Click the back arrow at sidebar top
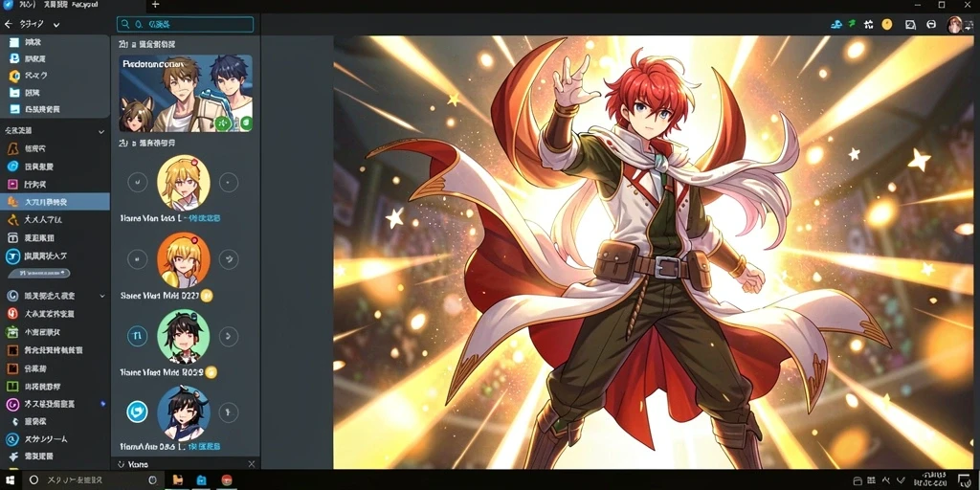 tap(8, 24)
